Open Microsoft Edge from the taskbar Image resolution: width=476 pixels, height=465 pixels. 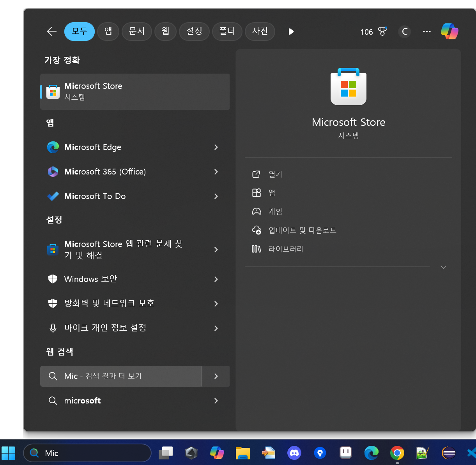click(x=372, y=453)
